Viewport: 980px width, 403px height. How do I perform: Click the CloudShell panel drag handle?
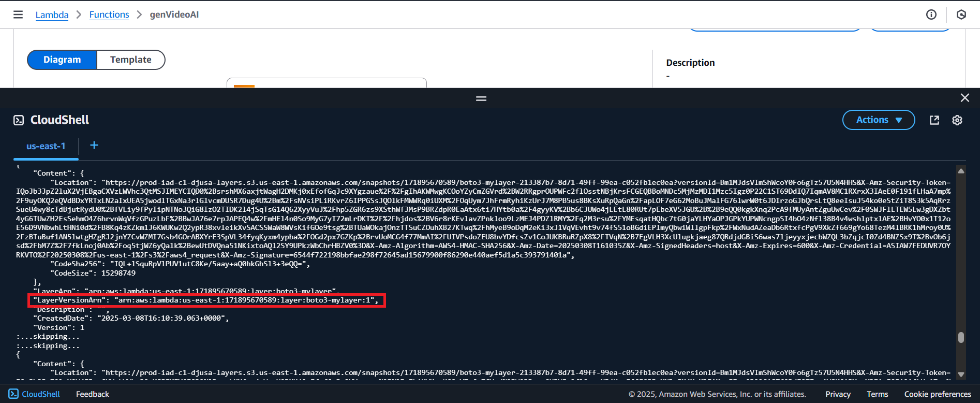(x=481, y=98)
